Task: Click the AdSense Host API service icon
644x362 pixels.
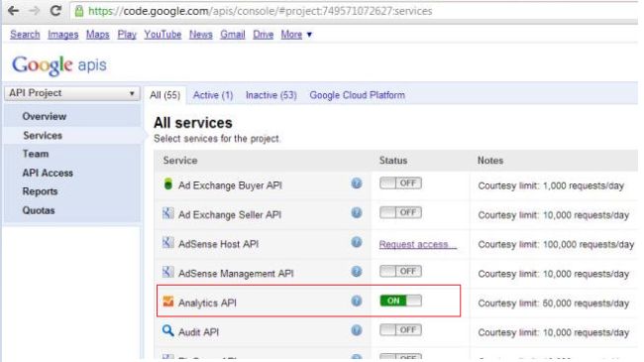Action: pos(167,242)
